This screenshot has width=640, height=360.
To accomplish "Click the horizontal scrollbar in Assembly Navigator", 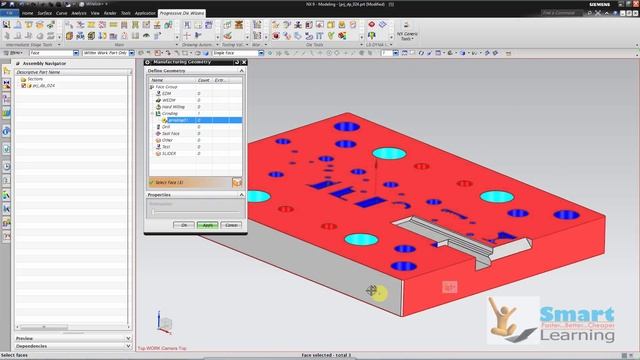I will pos(44,327).
